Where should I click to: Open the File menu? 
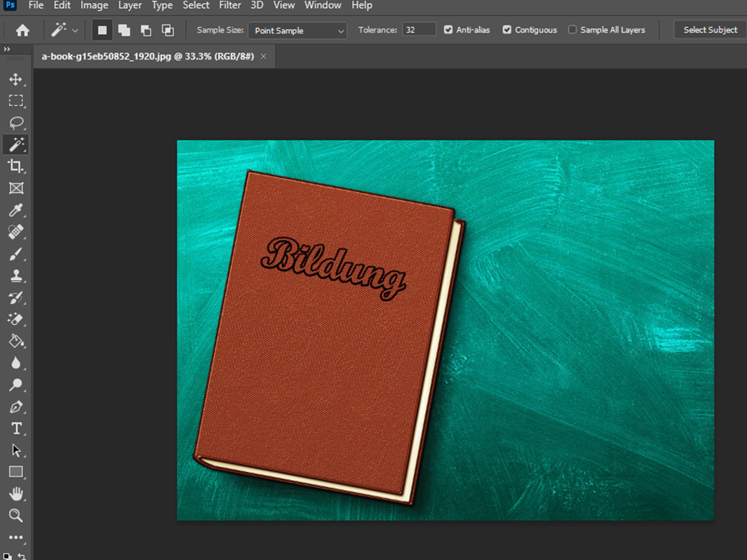coord(36,6)
